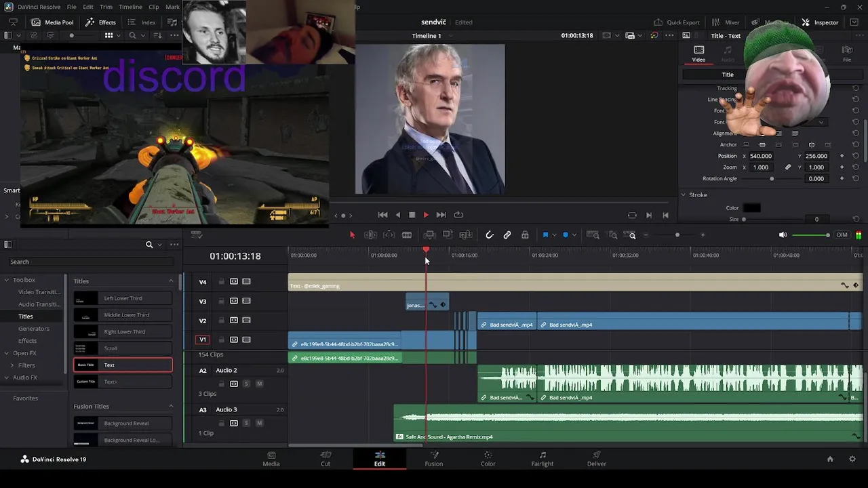
Task: Click the Replace Clip icon
Action: point(465,235)
